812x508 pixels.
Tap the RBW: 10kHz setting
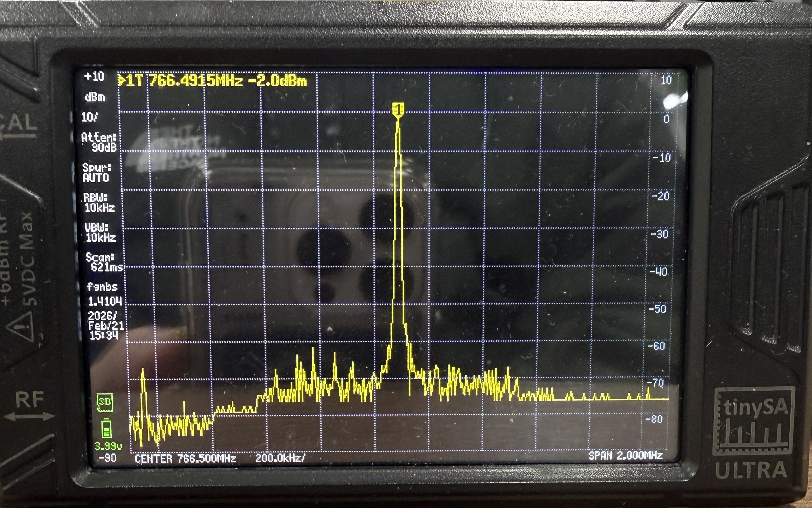tap(99, 203)
